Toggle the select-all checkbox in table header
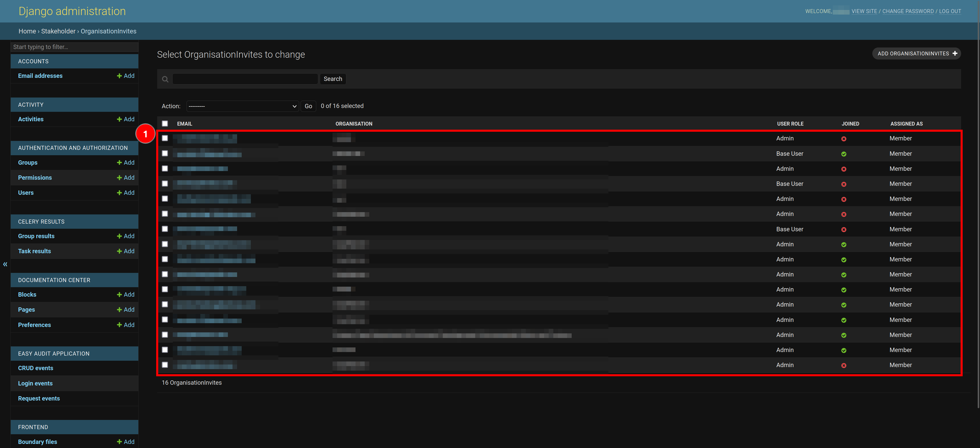This screenshot has height=448, width=980. click(x=165, y=123)
